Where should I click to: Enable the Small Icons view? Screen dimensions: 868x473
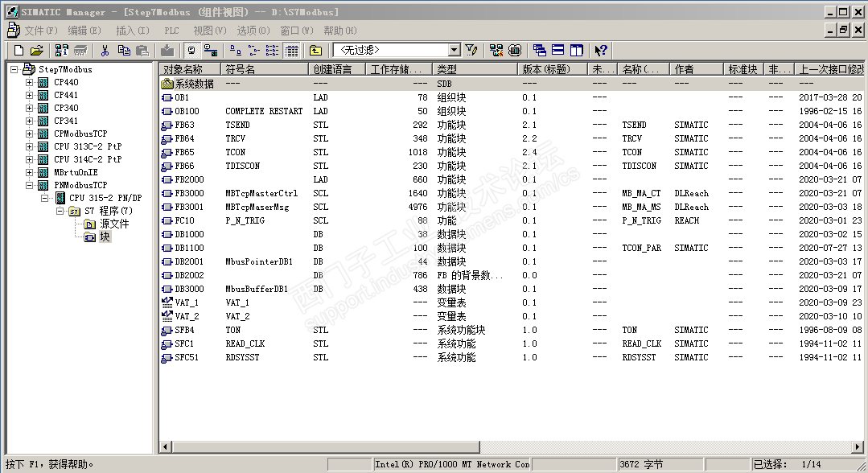[x=254, y=51]
